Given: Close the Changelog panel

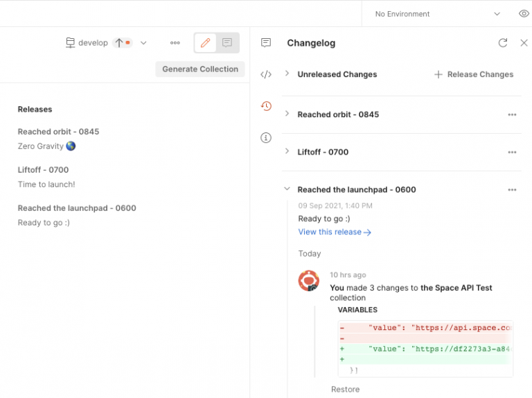Looking at the screenshot, I should [524, 43].
